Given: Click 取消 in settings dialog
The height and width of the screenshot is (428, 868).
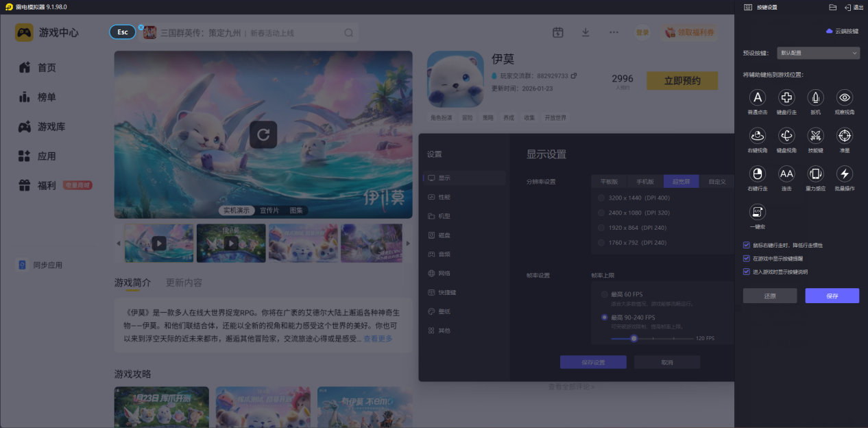Looking at the screenshot, I should 667,362.
